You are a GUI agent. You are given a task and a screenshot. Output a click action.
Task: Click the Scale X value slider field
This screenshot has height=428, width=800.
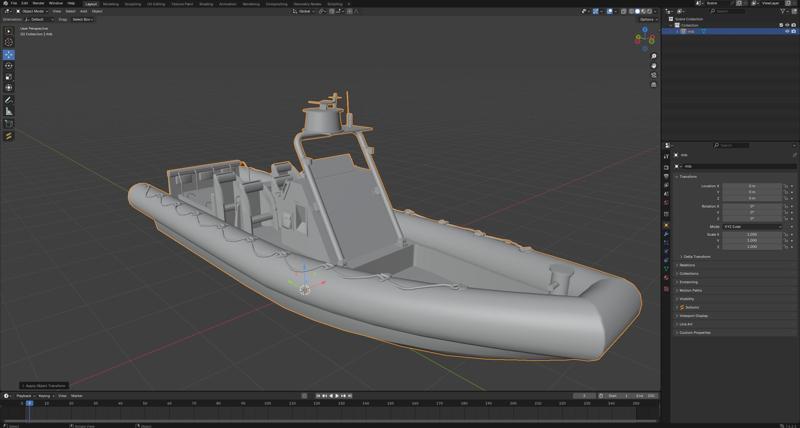coord(752,235)
